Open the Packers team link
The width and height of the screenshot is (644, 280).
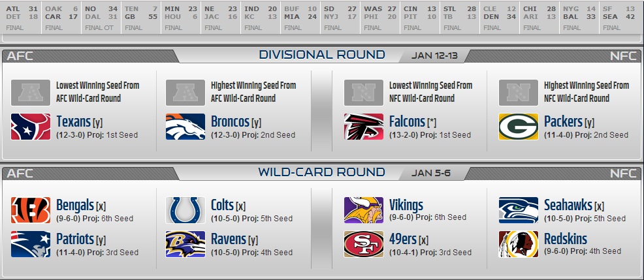[563, 121]
